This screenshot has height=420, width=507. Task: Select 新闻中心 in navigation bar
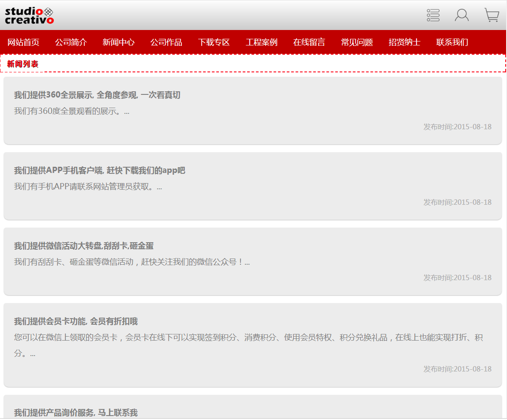coord(119,42)
